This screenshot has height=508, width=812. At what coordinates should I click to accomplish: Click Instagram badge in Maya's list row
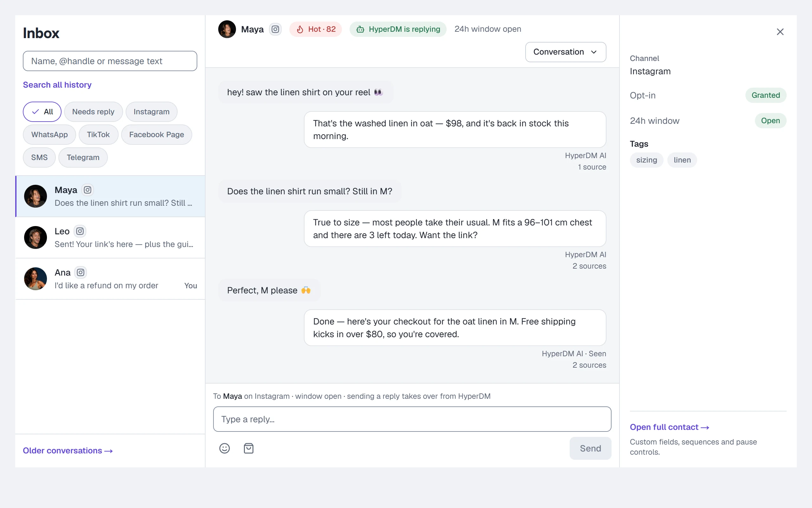pyautogui.click(x=88, y=190)
